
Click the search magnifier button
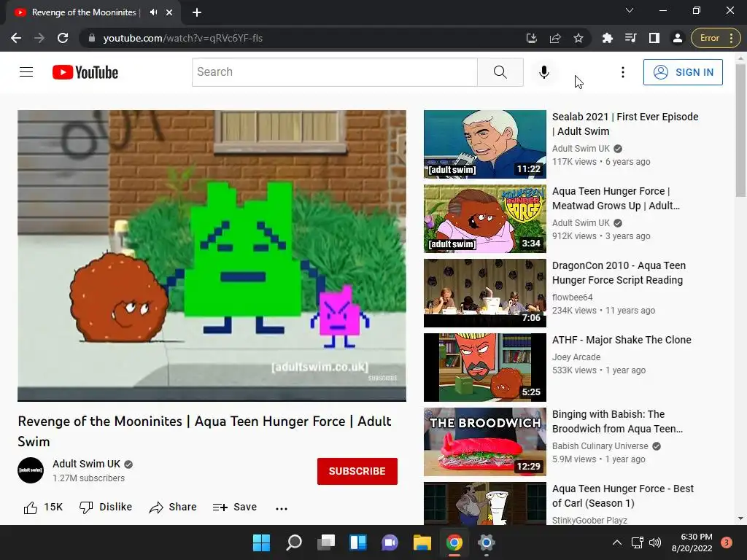coord(500,72)
